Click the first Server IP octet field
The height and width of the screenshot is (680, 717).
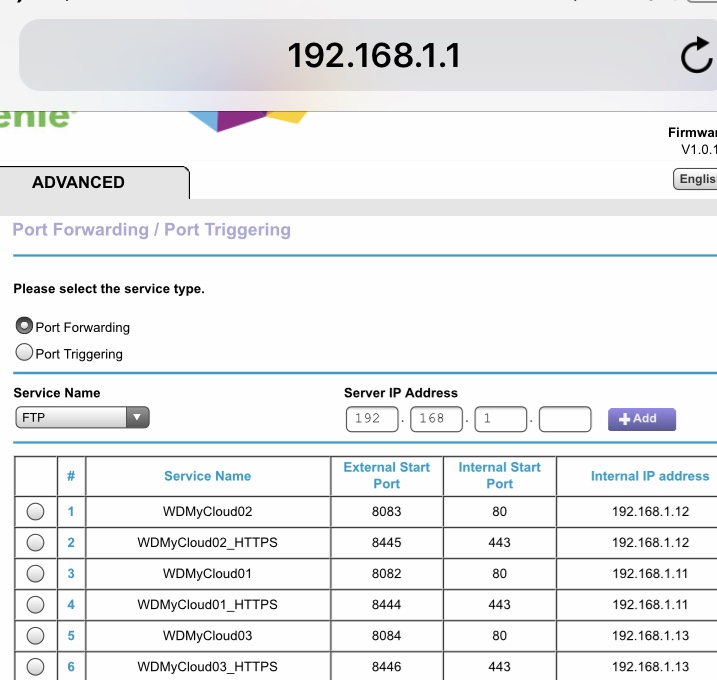pos(372,419)
